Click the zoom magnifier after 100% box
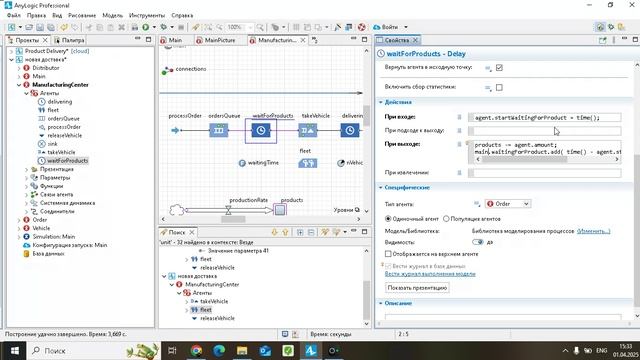Screen dimensions: 640x360 pos(260,27)
